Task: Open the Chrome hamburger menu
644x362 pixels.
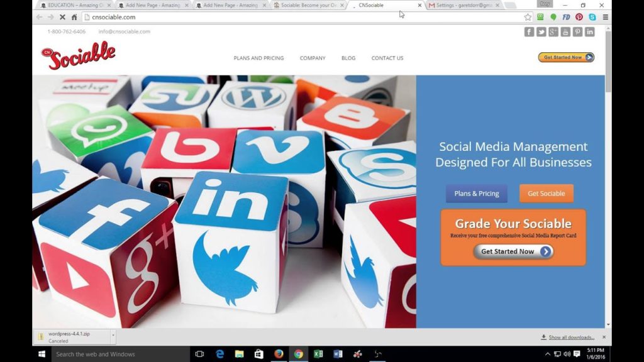Action: 606,17
